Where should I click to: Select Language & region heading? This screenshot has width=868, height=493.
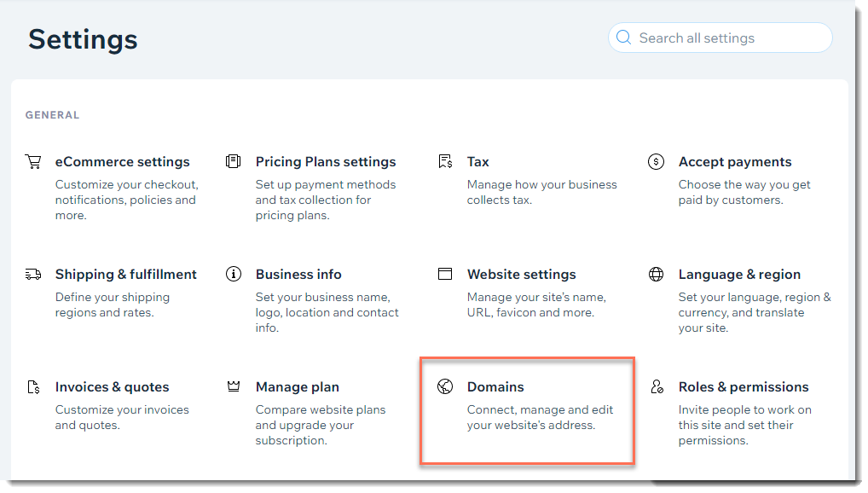[x=739, y=274]
